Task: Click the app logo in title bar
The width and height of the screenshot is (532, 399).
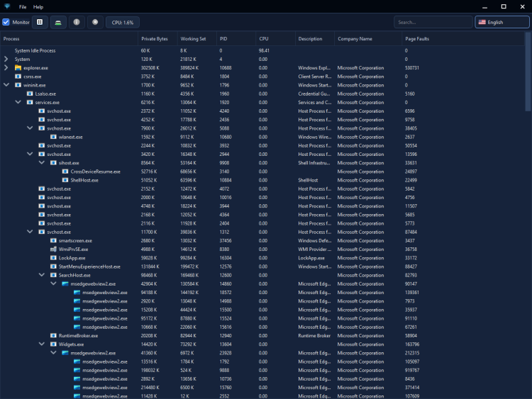Action: (7, 6)
